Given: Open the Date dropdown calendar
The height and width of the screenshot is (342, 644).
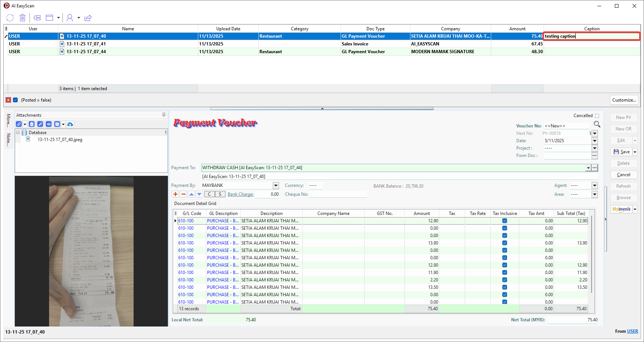Looking at the screenshot, I should [x=595, y=141].
